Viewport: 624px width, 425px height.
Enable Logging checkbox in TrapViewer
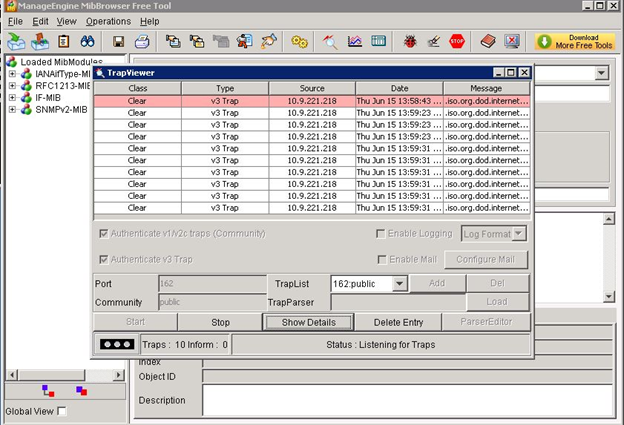pos(380,234)
